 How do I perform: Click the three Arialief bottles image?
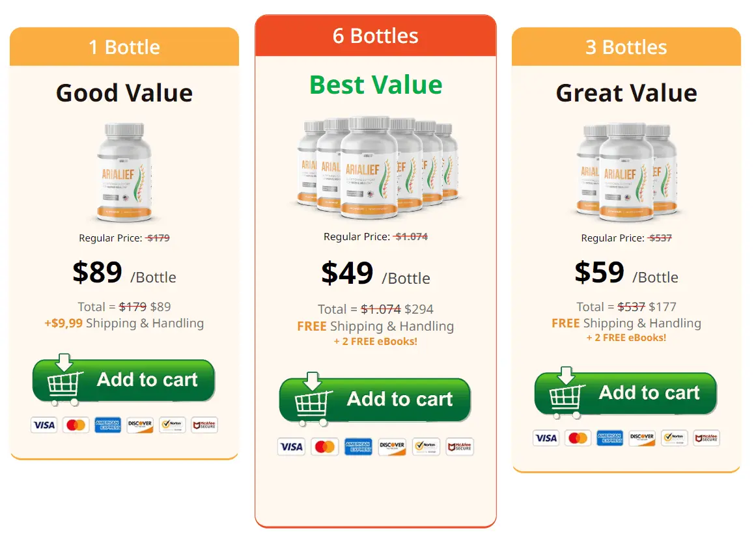tap(626, 172)
